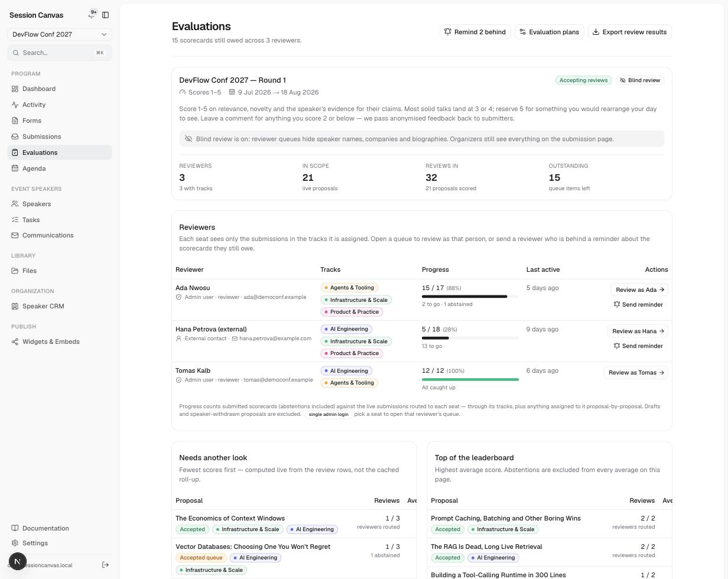Viewport: 728px width, 579px height.
Task: Export review results
Action: click(x=630, y=32)
